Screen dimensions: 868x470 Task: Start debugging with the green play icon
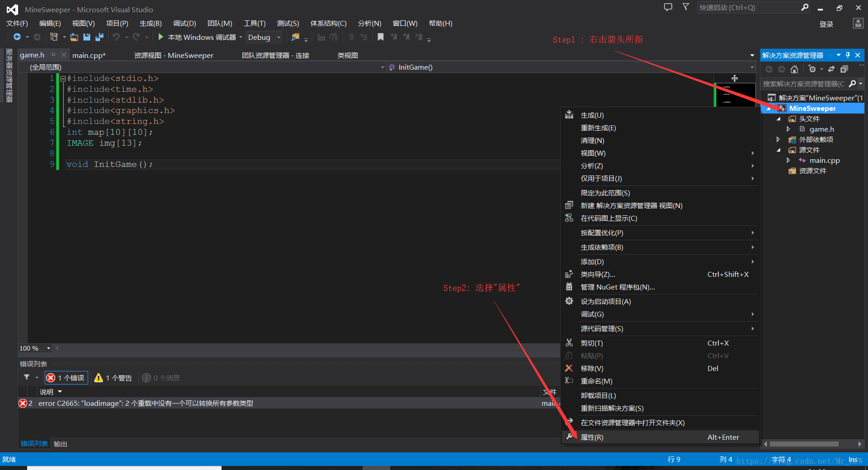(160, 37)
